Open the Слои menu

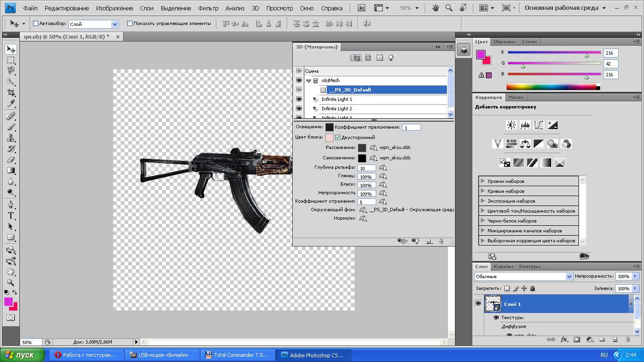click(x=147, y=8)
